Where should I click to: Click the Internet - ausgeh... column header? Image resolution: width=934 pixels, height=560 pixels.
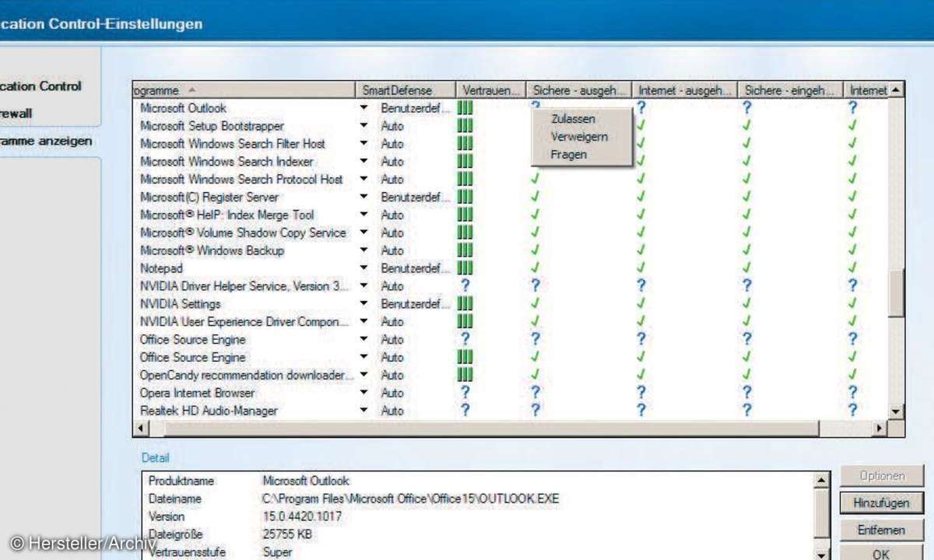click(685, 90)
